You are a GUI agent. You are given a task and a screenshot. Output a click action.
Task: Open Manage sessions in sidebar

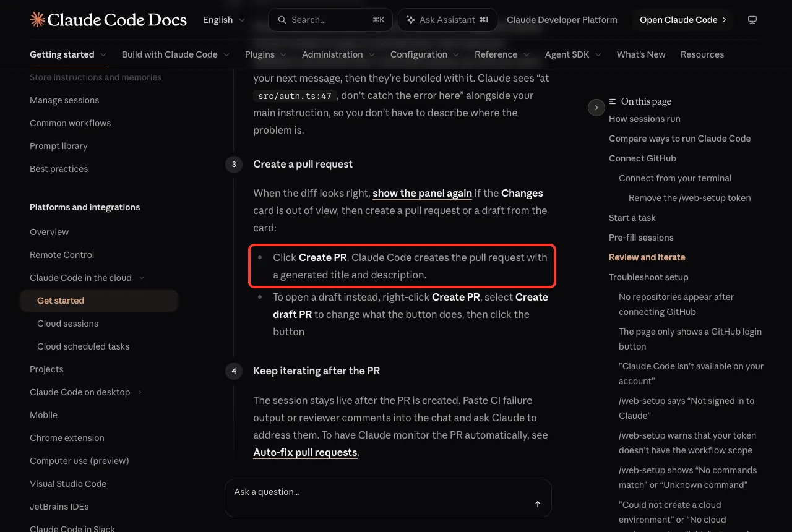point(64,100)
